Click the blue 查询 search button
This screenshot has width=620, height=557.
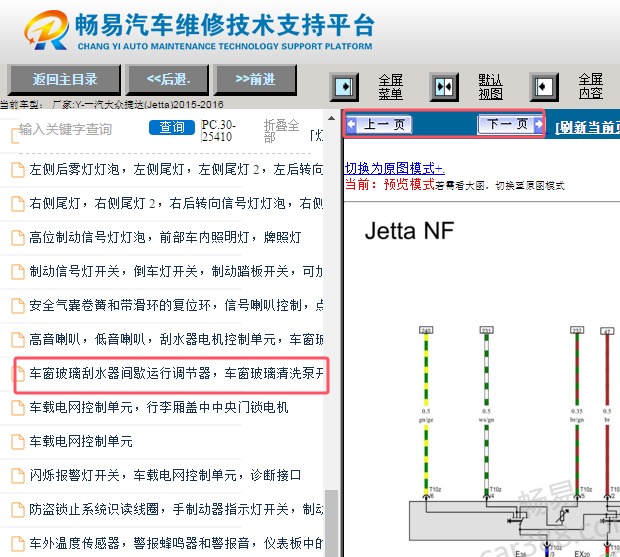[172, 127]
